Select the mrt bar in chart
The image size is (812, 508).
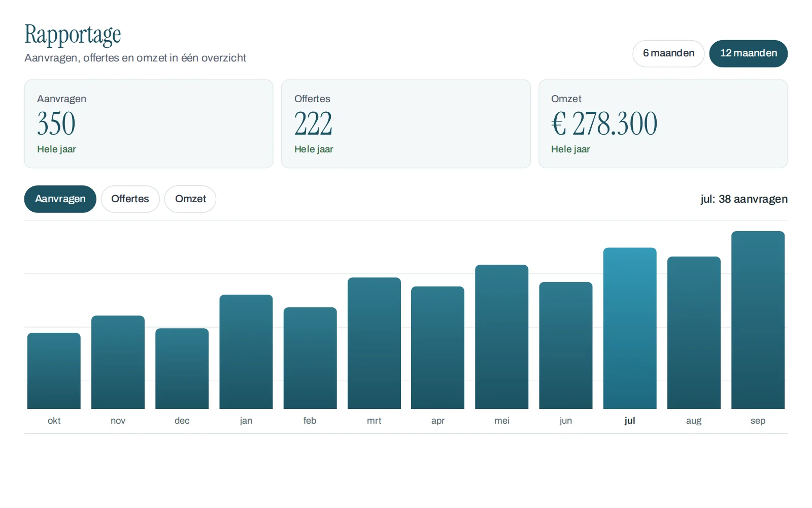(x=374, y=343)
